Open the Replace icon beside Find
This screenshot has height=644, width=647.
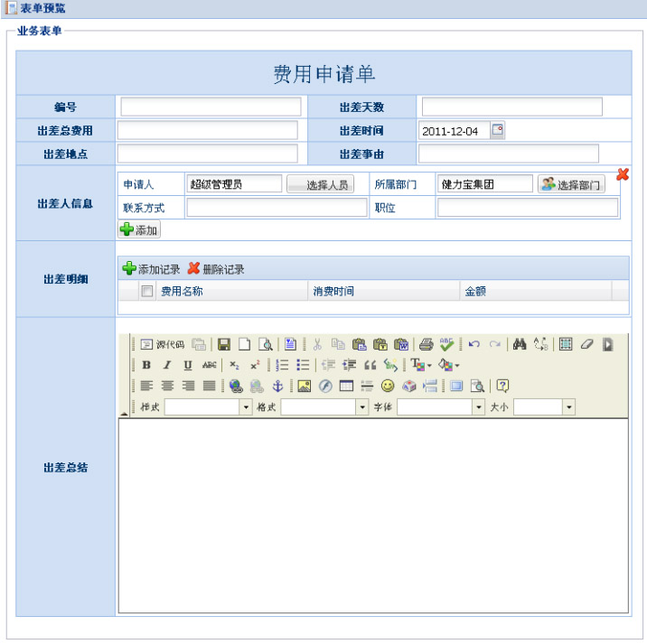(540, 344)
